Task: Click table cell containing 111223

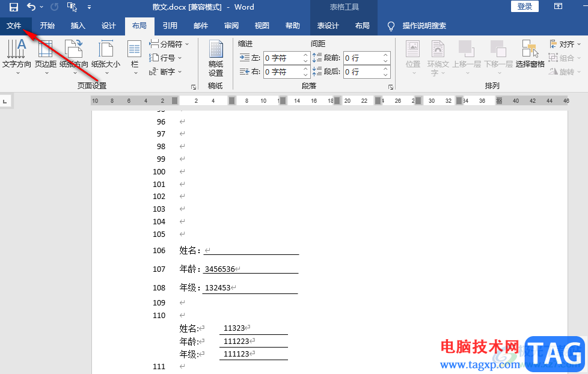Action: [x=254, y=341]
